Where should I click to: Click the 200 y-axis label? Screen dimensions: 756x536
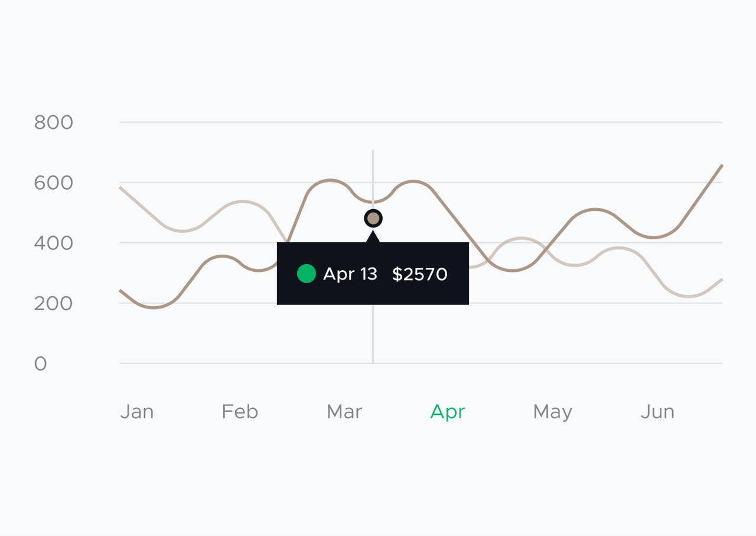[54, 304]
